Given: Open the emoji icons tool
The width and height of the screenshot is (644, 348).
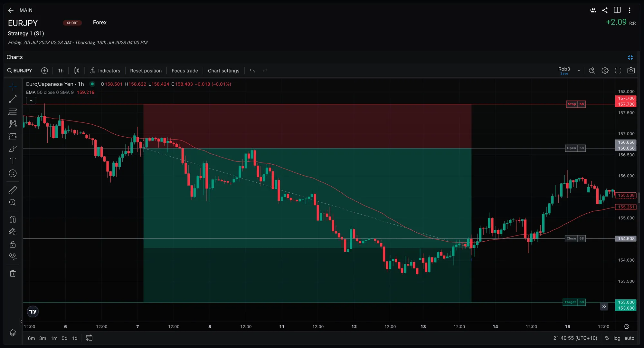Looking at the screenshot, I should click(x=13, y=173).
